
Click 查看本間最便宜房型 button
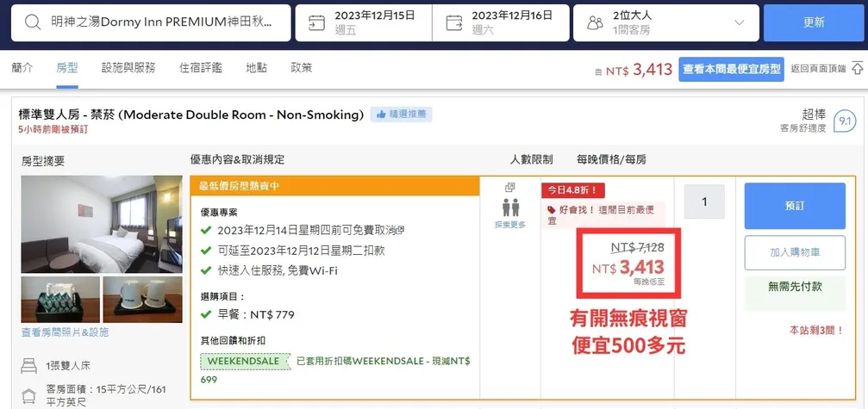[731, 70]
